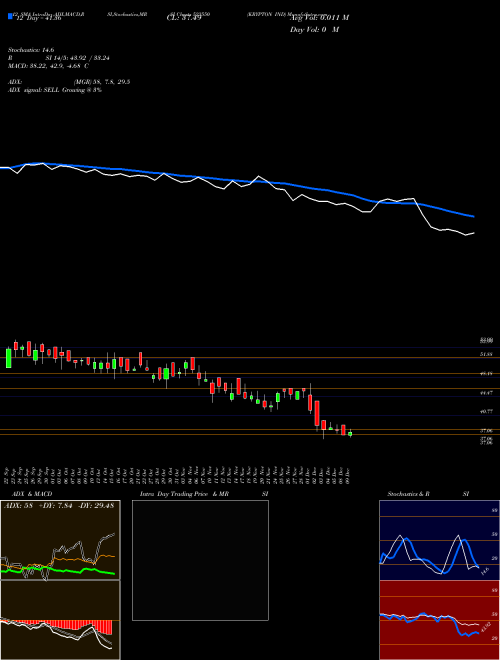Select the 12 Day 41.36 label
500x660 pixels.
click(39, 18)
